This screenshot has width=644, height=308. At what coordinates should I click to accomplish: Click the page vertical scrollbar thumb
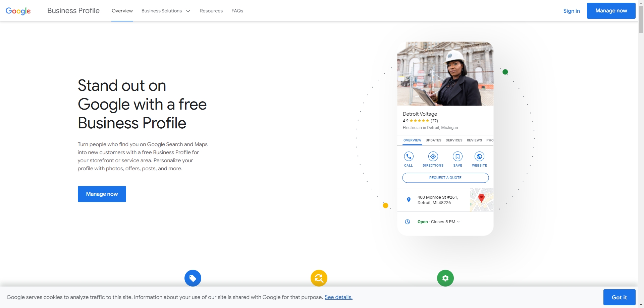[641, 19]
